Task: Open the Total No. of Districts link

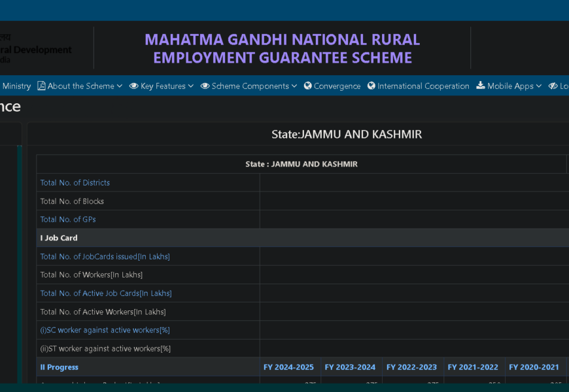Action: (75, 183)
